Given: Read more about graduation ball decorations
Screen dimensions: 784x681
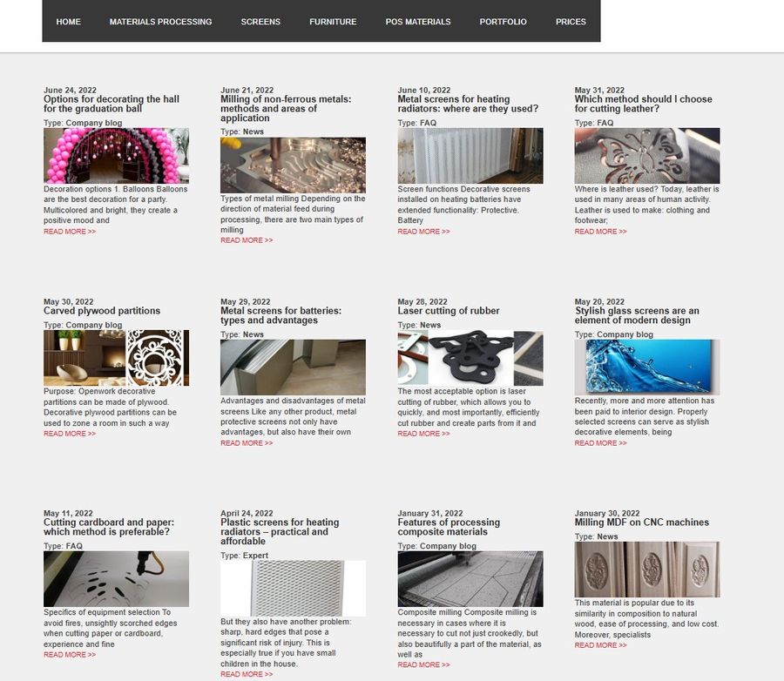Looking at the screenshot, I should 70,232.
